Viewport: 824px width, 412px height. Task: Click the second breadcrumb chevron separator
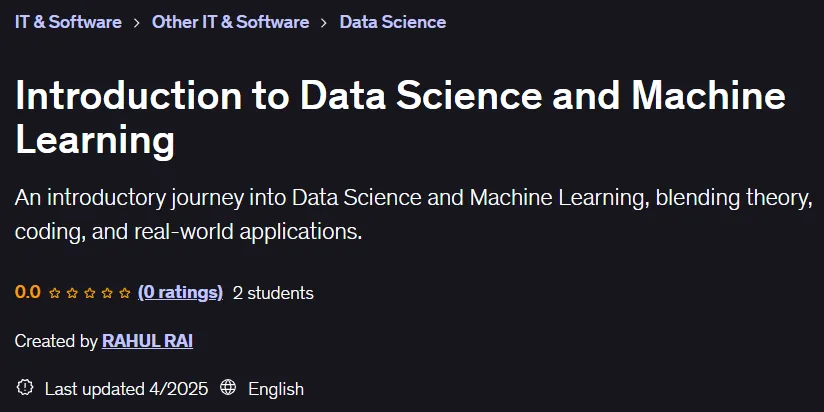click(324, 23)
